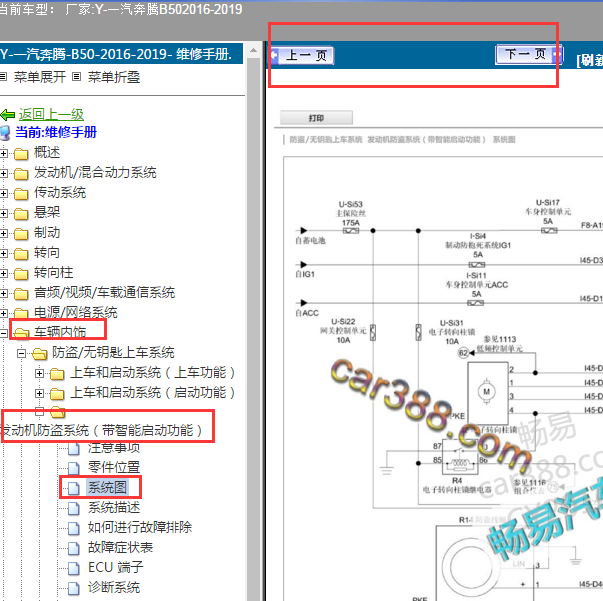Screen dimensions: 603x601
Task: Click the 传动系统 folder icon
Action: pos(22,194)
